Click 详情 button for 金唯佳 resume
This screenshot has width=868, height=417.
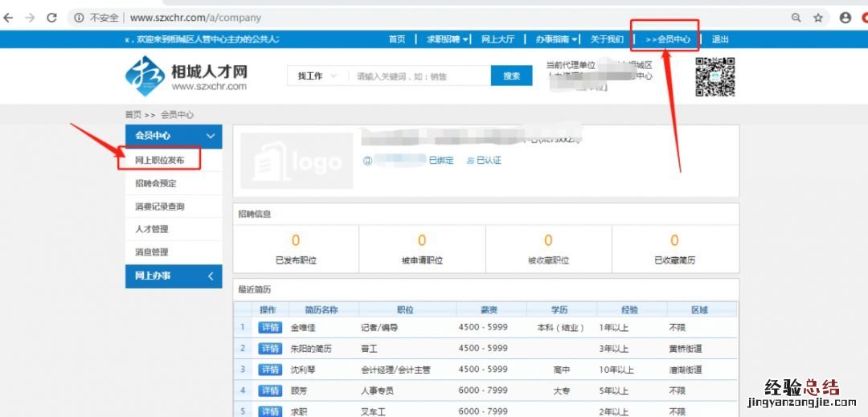pos(269,328)
